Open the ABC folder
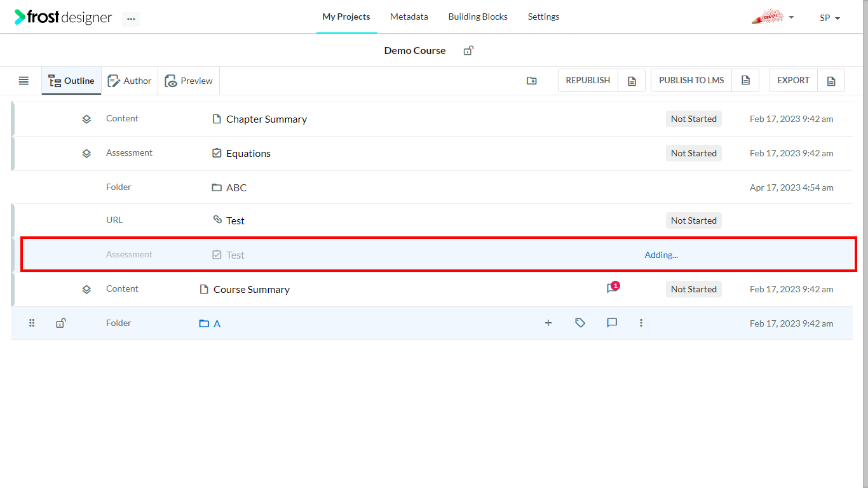 (x=236, y=188)
